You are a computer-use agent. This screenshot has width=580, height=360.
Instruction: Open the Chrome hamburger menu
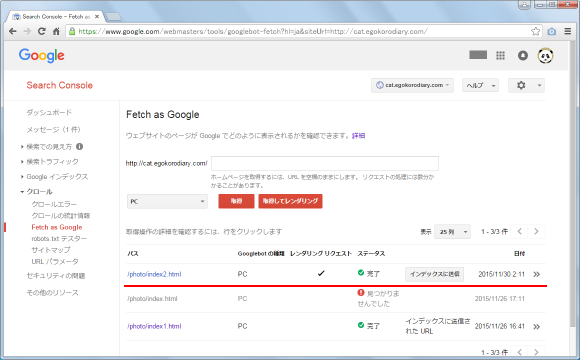click(x=568, y=31)
